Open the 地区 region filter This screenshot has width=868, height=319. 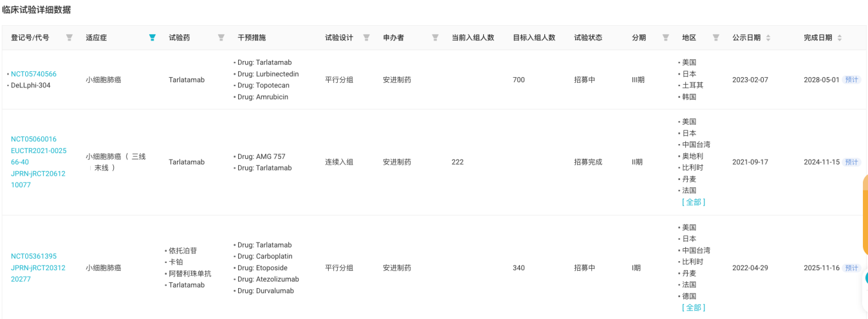pos(716,38)
